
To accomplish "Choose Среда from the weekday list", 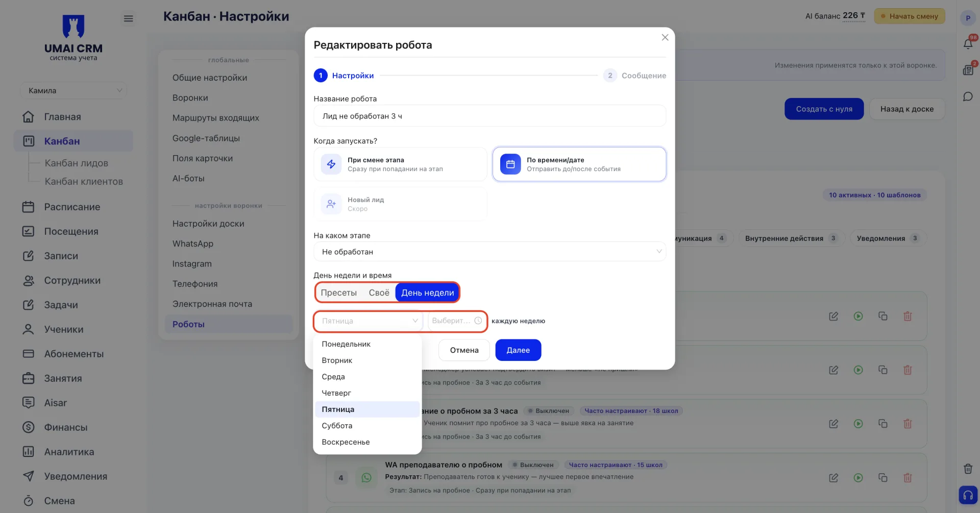I will (367, 377).
